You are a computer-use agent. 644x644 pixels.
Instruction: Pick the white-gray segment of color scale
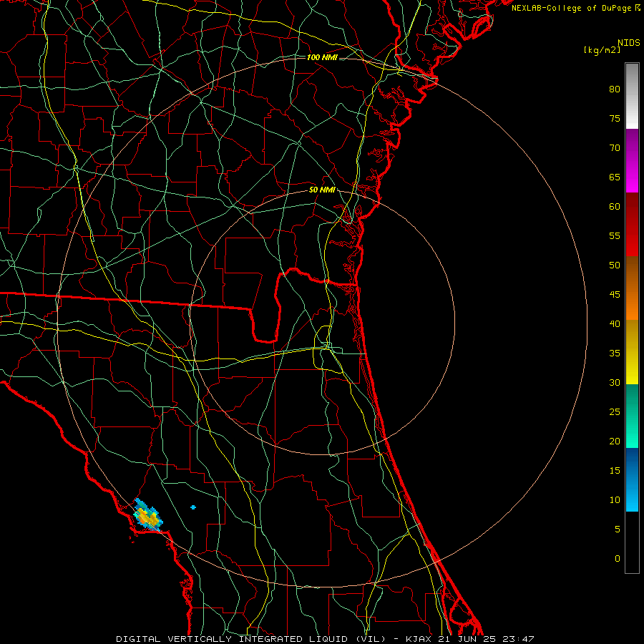coord(632,96)
